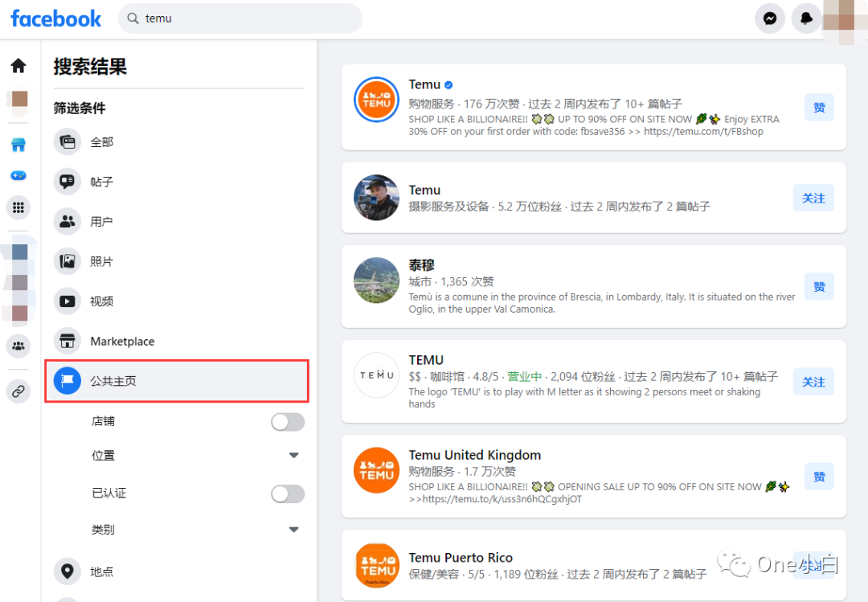Open Messenger from the top bar
This screenshot has width=868, height=602.
point(769,18)
